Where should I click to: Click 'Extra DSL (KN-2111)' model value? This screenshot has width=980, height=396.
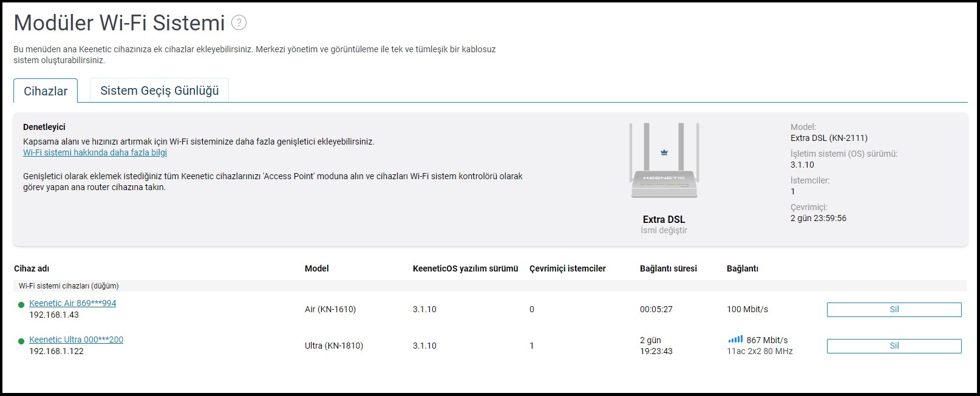click(x=829, y=138)
